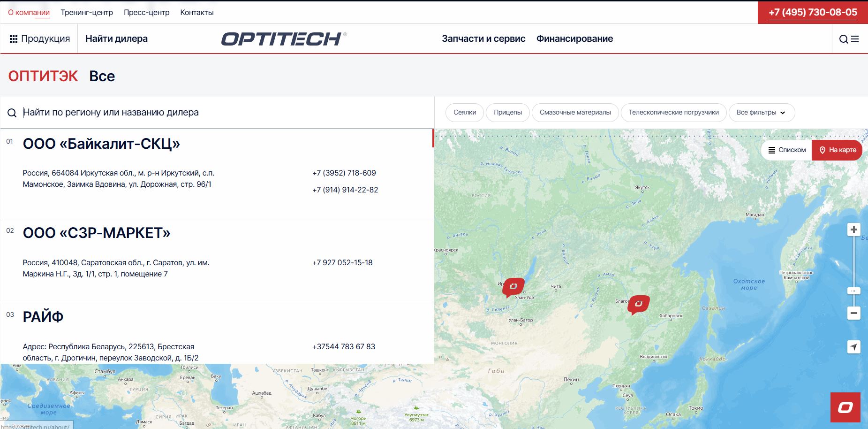Open the Тренинг-центр menu item
Screen dimensions: 868x429
pos(87,13)
